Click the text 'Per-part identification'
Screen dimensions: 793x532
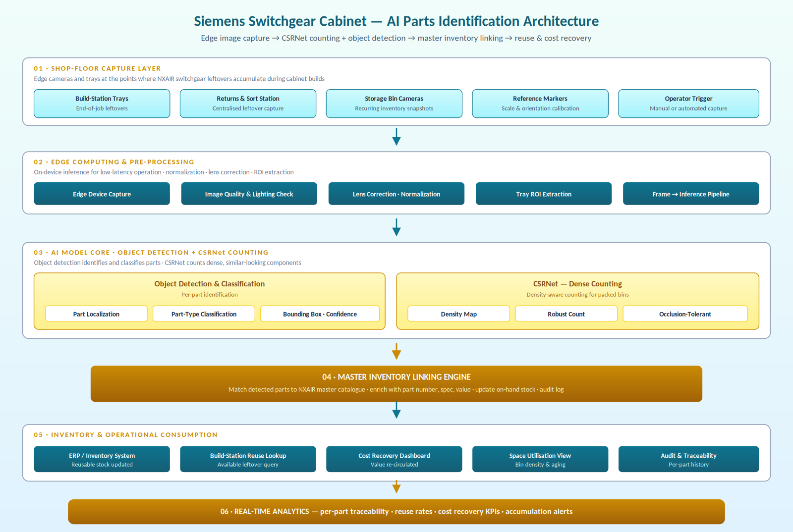(x=210, y=295)
